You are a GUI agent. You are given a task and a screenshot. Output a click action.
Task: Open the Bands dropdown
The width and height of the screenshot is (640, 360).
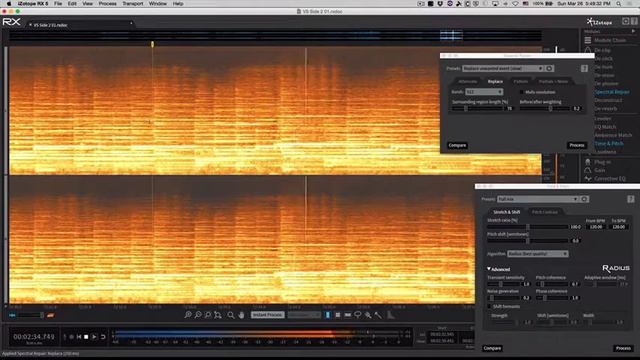(x=484, y=92)
